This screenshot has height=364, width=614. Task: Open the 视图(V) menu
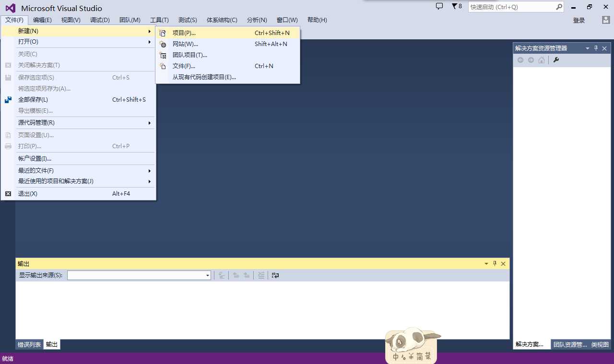pos(71,20)
